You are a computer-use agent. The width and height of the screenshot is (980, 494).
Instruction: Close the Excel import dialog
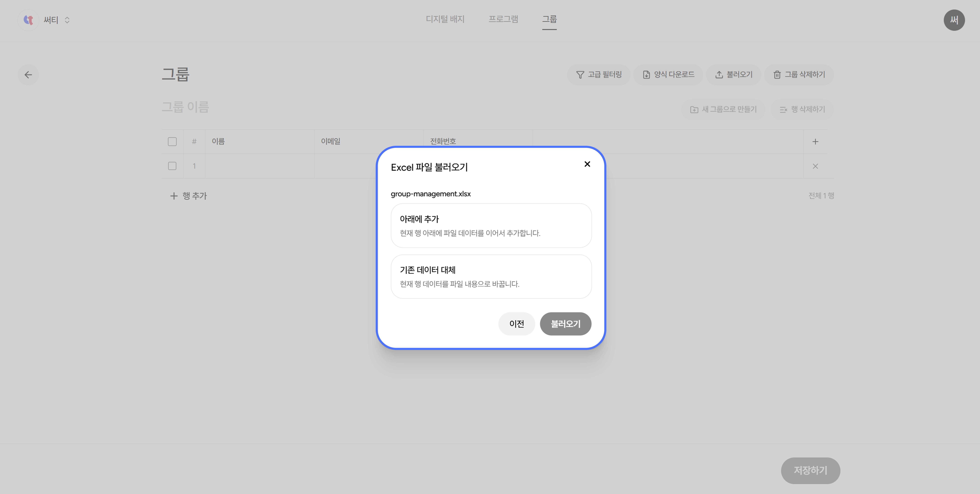point(587,164)
